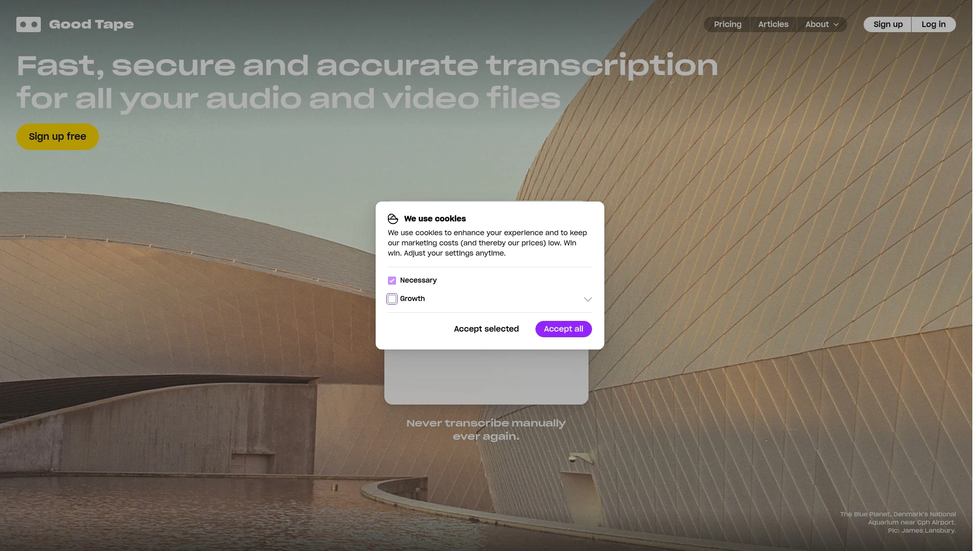Image resolution: width=980 pixels, height=551 pixels.
Task: Open the Articles section
Action: 773,24
